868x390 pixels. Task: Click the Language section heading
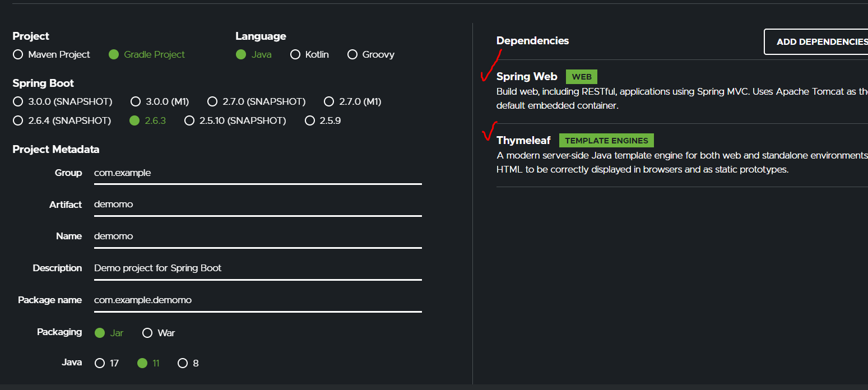[261, 36]
